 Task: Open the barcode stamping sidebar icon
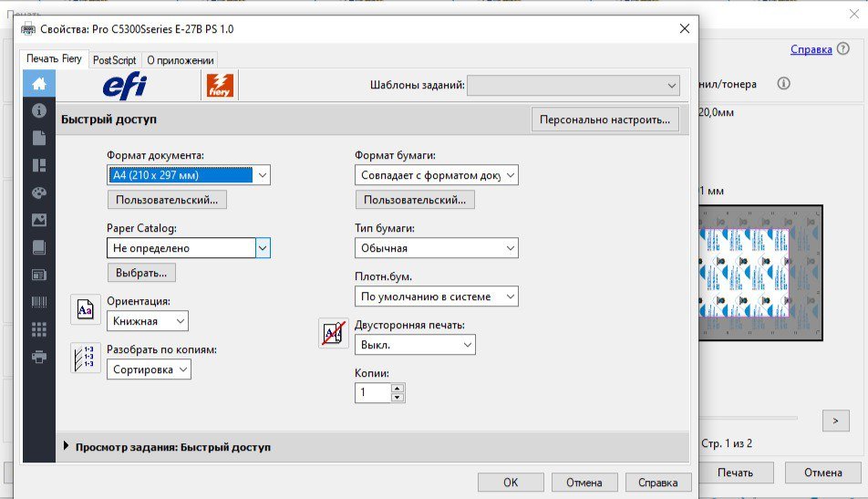tap(38, 302)
